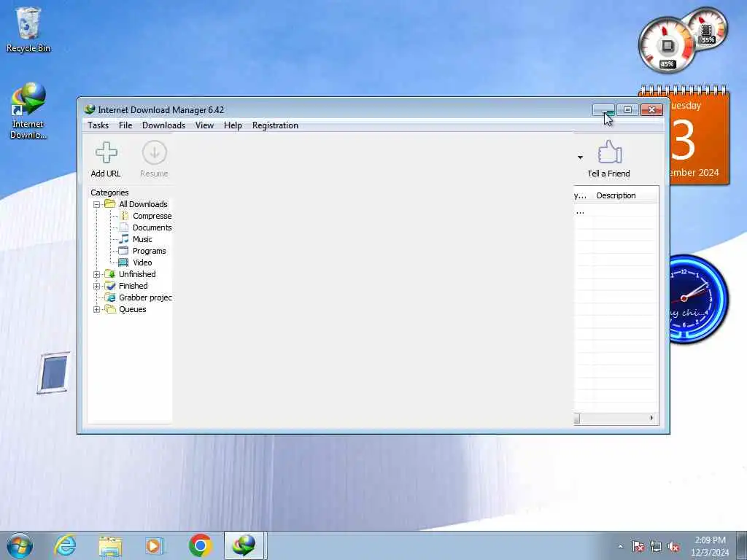This screenshot has width=747, height=560.
Task: Select the Unfinished folder icon
Action: click(110, 274)
